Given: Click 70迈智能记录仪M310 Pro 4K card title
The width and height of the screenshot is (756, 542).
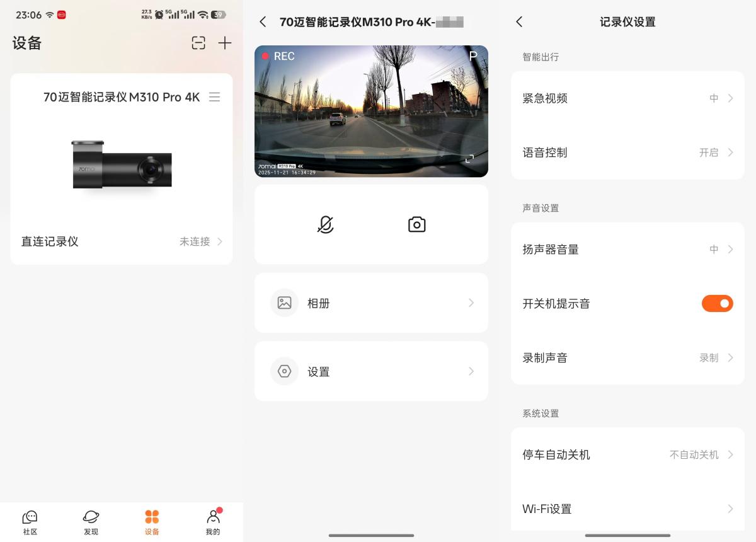Looking at the screenshot, I should click(122, 97).
